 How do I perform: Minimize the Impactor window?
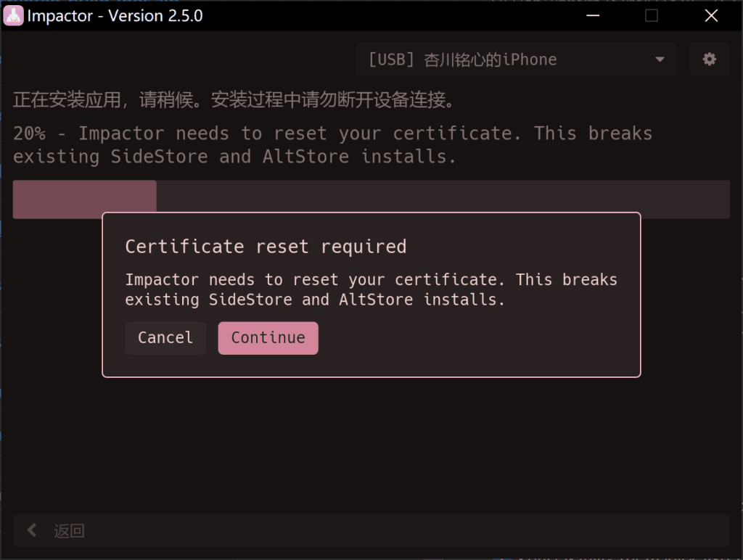pos(593,16)
